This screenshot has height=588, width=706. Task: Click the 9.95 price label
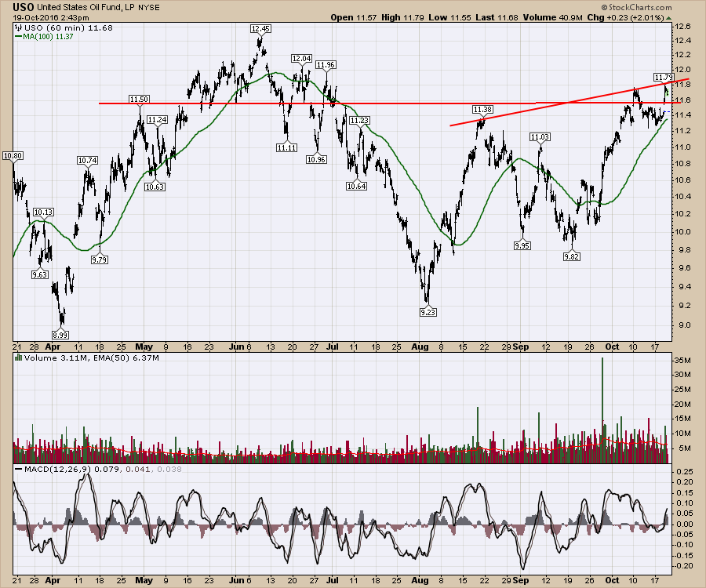(x=522, y=245)
